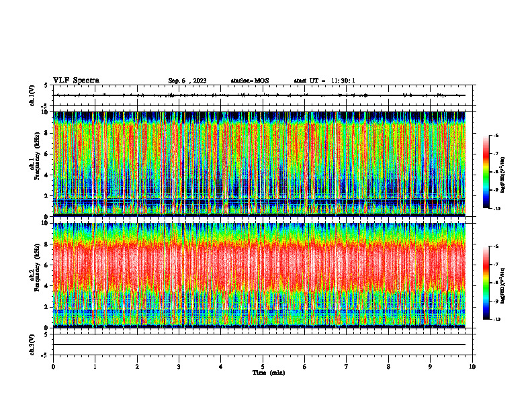This screenshot has width=532, height=411.
Task: Click the ch.1 colorbar log(PSD) unit label
Action: tap(503, 175)
